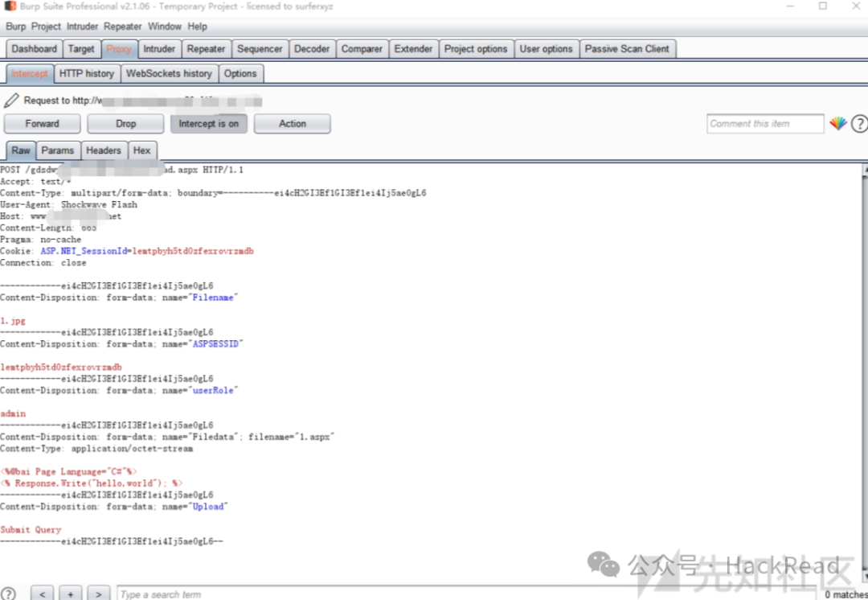
Task: Open the HTTP history sub-tab
Action: click(87, 74)
